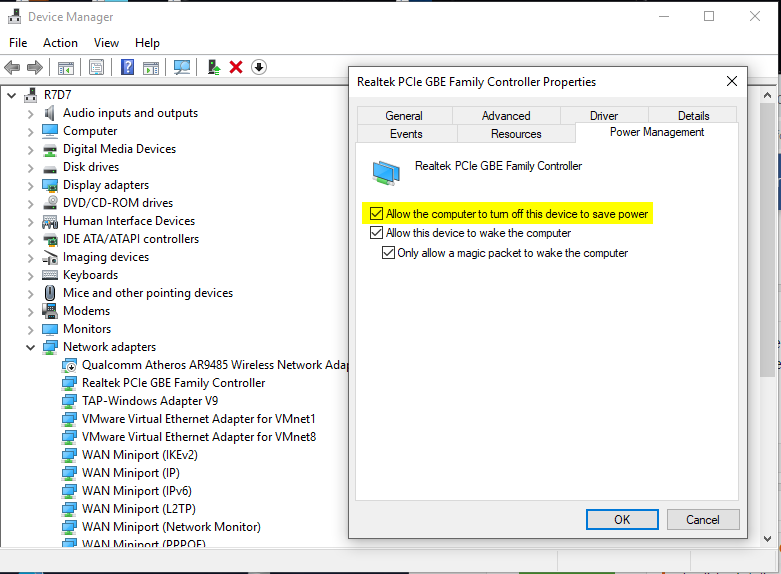Click the Device Manager title bar icon
781x574 pixels.
point(14,17)
